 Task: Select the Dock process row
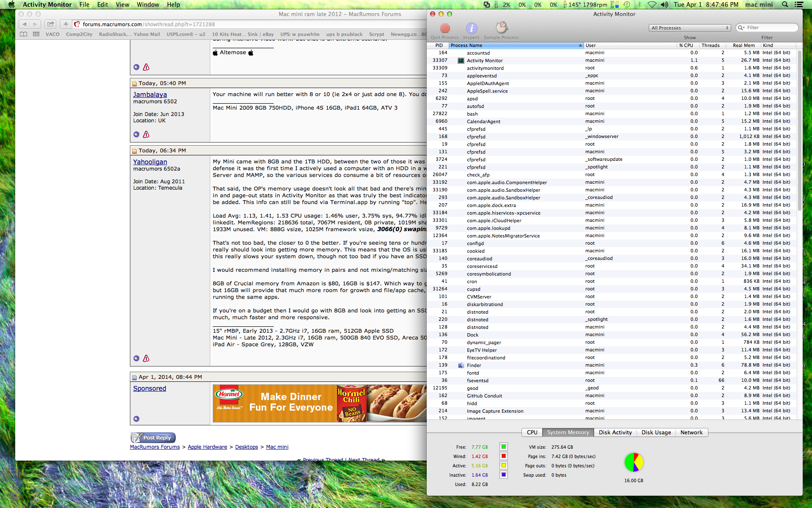click(x=612, y=335)
